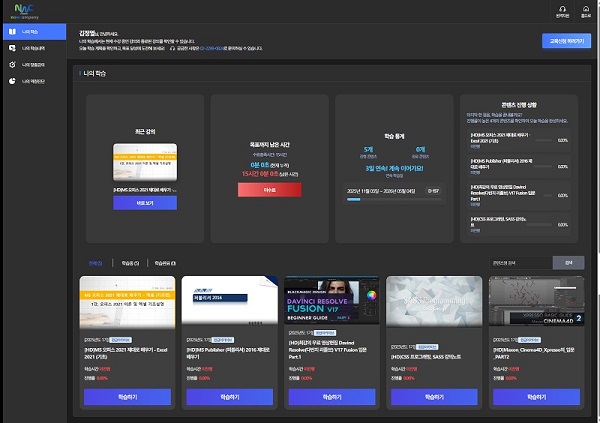Click the 검색 search button
This screenshot has height=423, width=600.
[568, 263]
